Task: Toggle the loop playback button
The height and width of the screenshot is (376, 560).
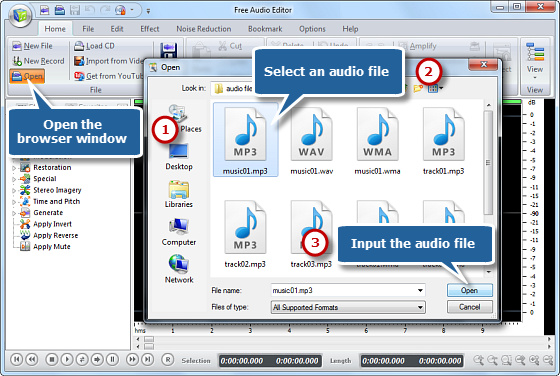Action: click(x=82, y=359)
